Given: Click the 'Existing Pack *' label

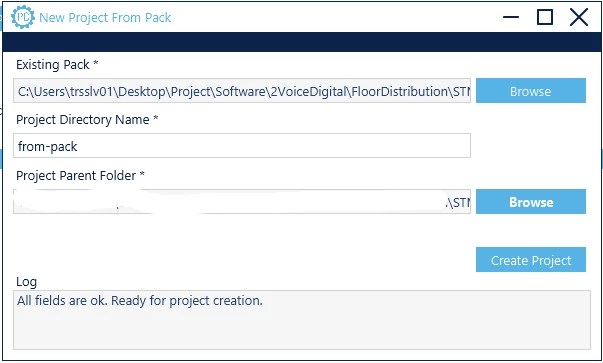Looking at the screenshot, I should 57,65.
